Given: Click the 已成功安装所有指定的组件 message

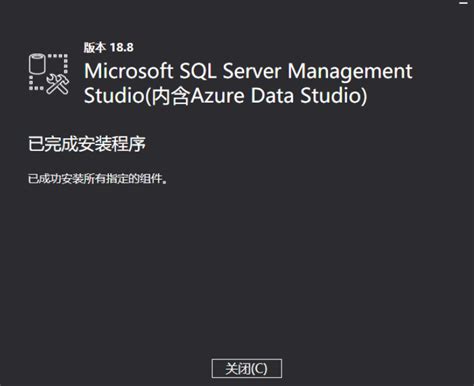Looking at the screenshot, I should (97, 179).
